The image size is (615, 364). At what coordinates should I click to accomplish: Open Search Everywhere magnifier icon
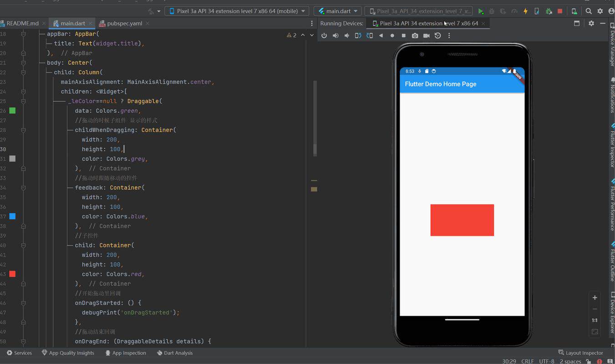589,11
